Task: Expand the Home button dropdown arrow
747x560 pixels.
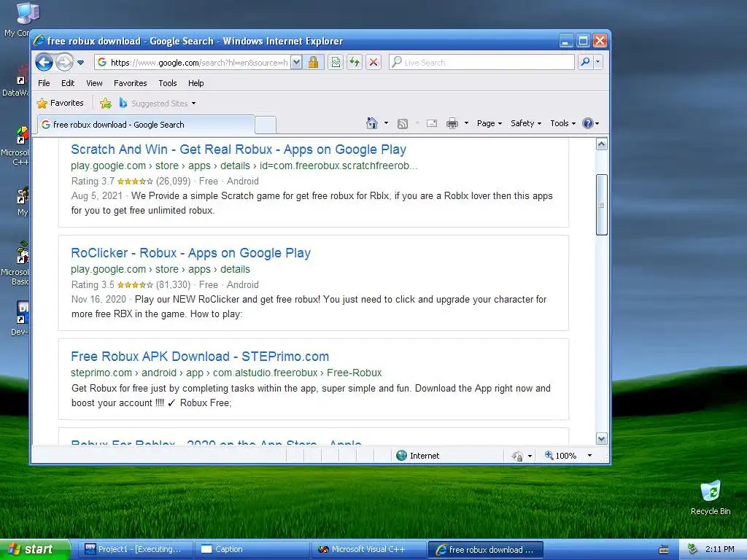Action: (386, 123)
